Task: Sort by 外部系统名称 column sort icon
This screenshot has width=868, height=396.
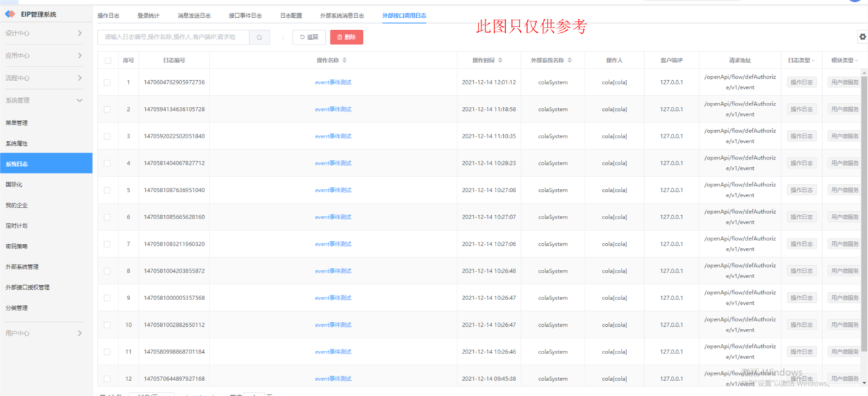Action: (570, 60)
